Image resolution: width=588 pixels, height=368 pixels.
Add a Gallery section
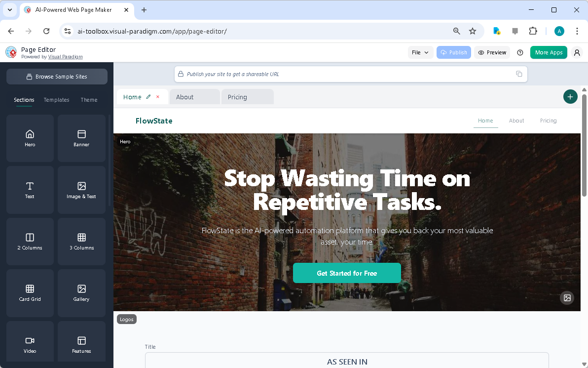pyautogui.click(x=81, y=293)
